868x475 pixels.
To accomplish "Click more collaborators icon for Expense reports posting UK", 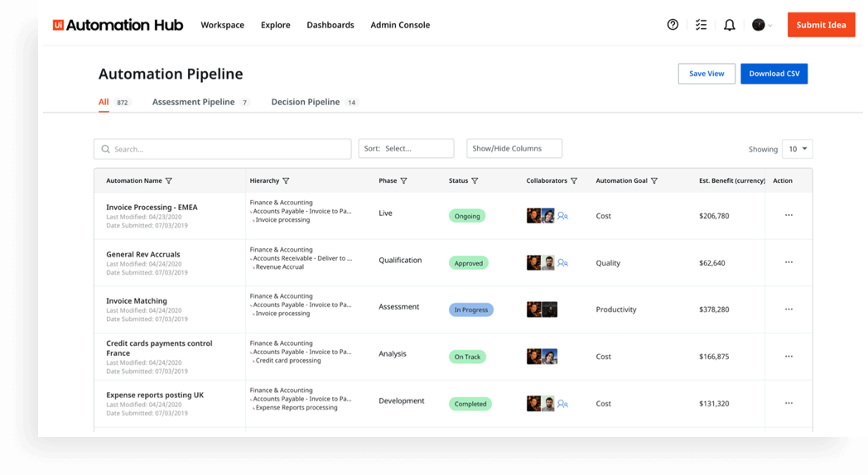I will (563, 404).
